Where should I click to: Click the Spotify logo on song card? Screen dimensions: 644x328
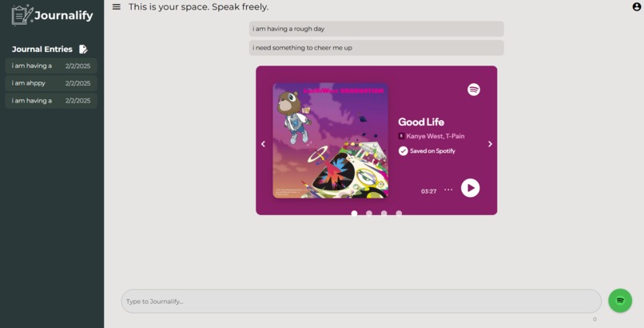coord(474,90)
